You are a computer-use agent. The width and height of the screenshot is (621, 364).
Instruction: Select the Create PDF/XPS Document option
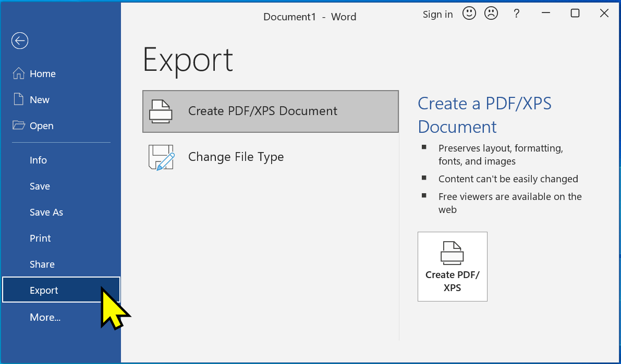271,111
